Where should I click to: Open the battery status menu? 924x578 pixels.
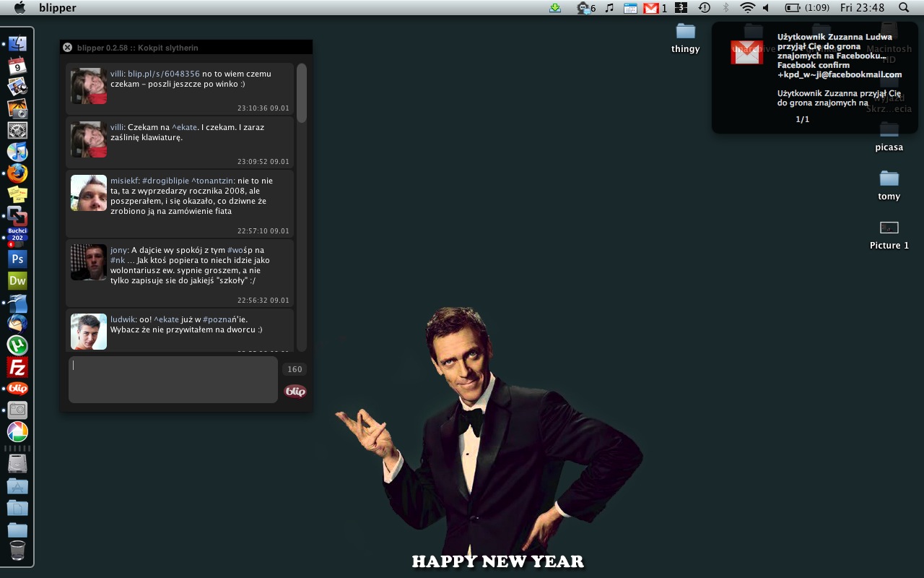[x=793, y=8]
